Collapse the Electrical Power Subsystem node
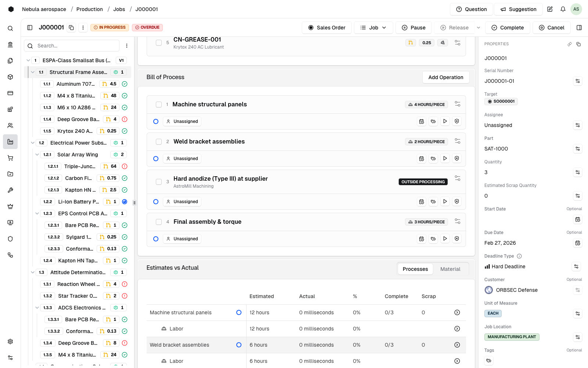The width and height of the screenshot is (588, 368). [33, 143]
